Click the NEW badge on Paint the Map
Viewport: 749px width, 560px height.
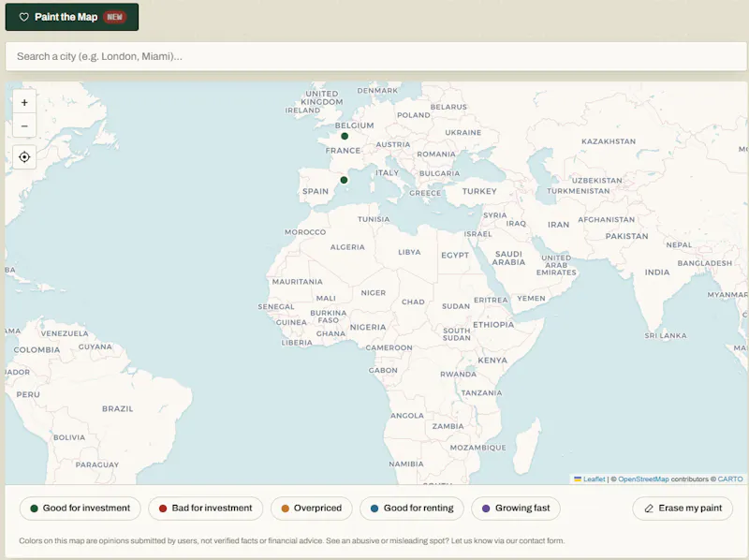point(114,17)
